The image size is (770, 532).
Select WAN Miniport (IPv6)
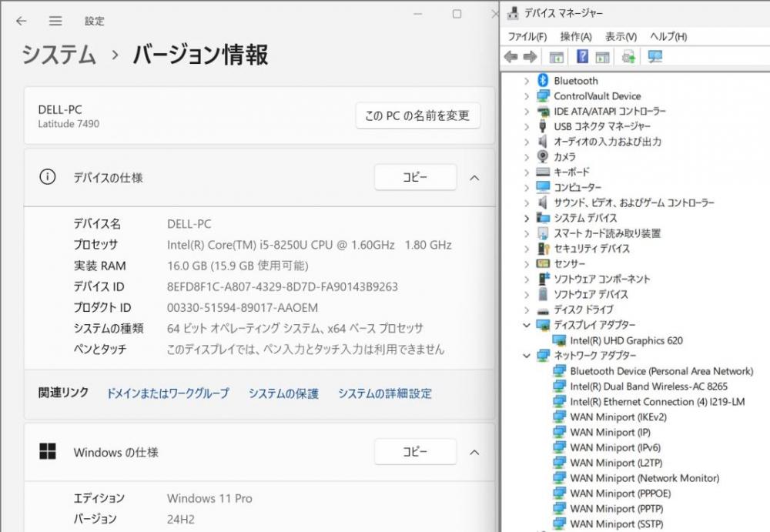pos(615,447)
